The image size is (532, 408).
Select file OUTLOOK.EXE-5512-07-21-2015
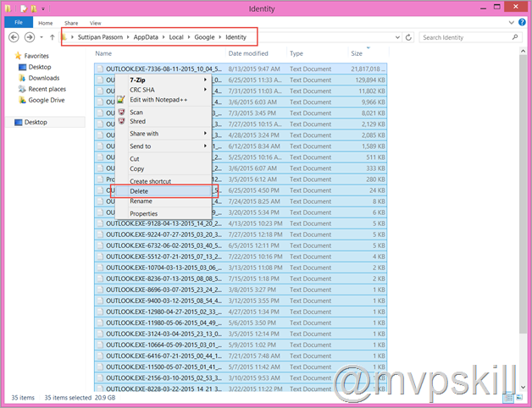(241, 256)
